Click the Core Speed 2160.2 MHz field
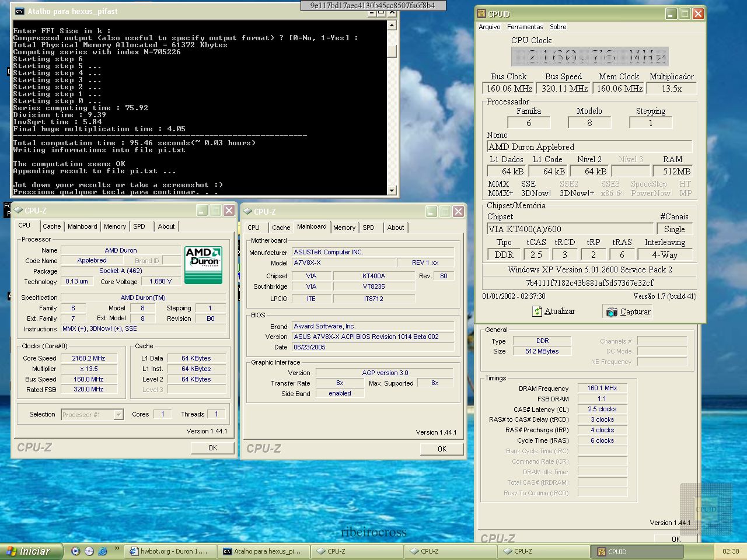The height and width of the screenshot is (560, 747). (89, 358)
